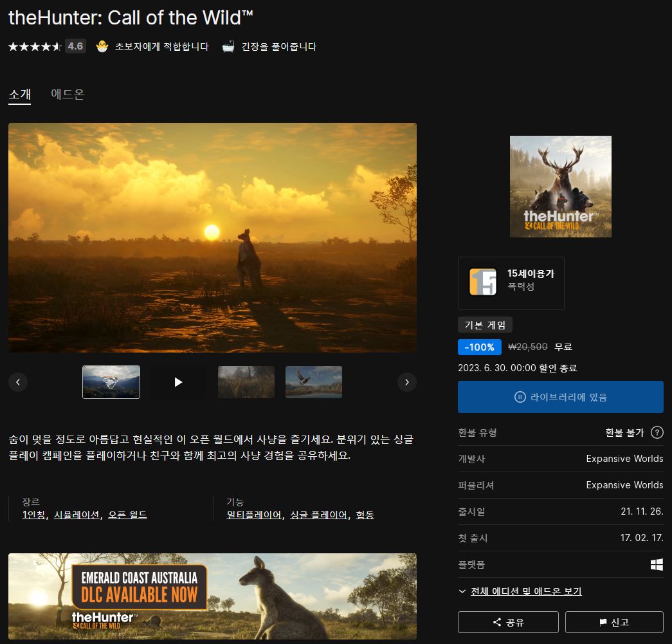Open the 멀티플레이어 feature link

click(254, 515)
